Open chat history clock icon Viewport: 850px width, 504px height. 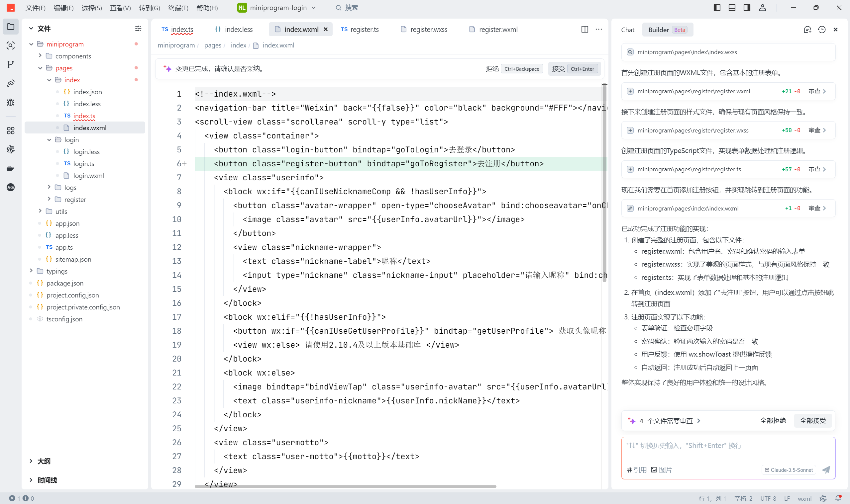pos(821,30)
